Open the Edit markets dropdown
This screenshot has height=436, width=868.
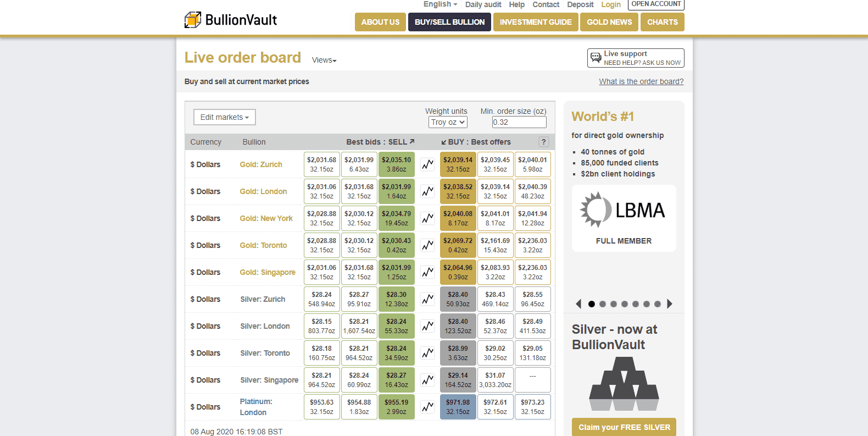(224, 117)
